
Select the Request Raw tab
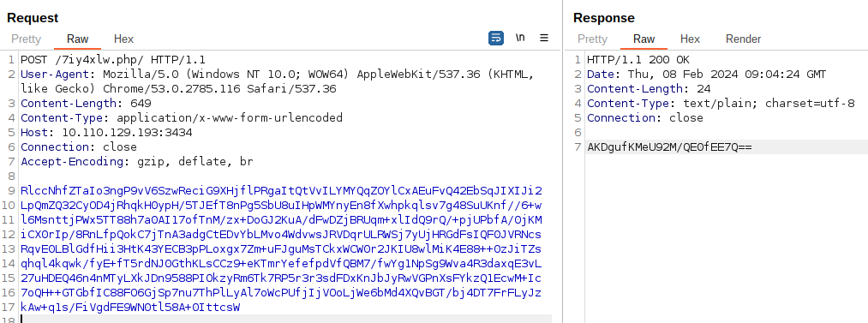click(x=77, y=39)
